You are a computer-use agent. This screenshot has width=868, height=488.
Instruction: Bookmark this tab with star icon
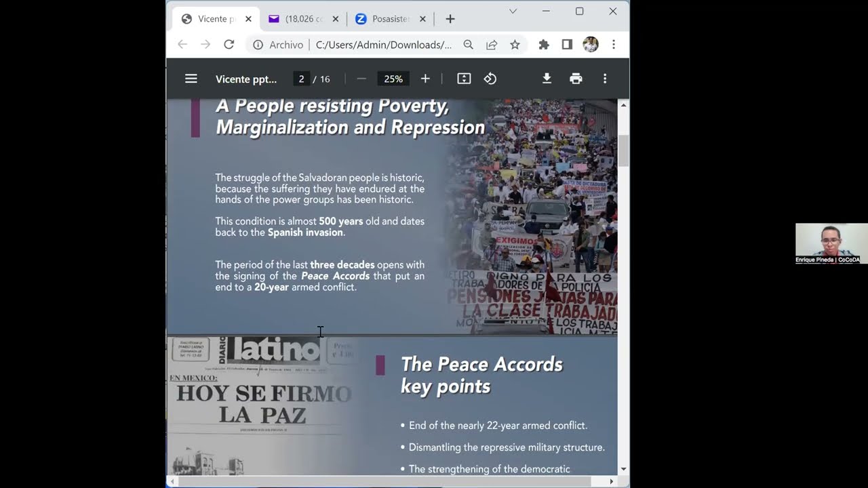(x=515, y=45)
